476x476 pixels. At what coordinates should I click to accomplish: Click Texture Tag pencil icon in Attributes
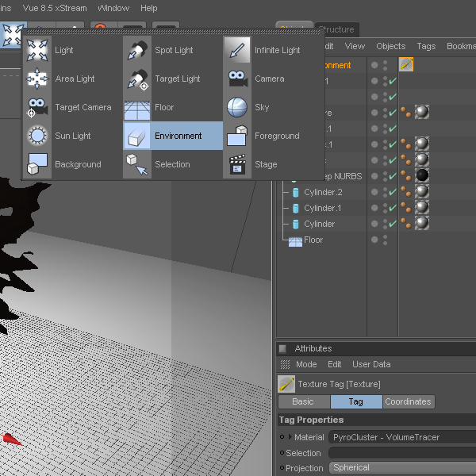click(x=286, y=384)
